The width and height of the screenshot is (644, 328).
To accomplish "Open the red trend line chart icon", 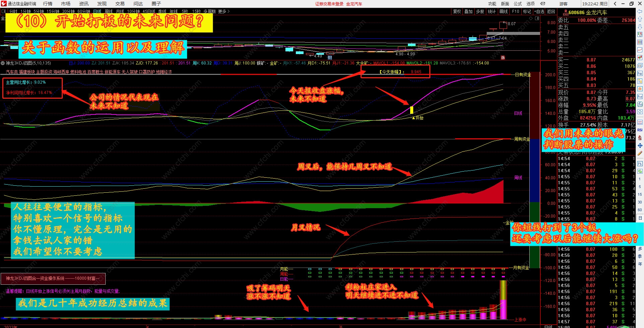I will [x=640, y=50].
